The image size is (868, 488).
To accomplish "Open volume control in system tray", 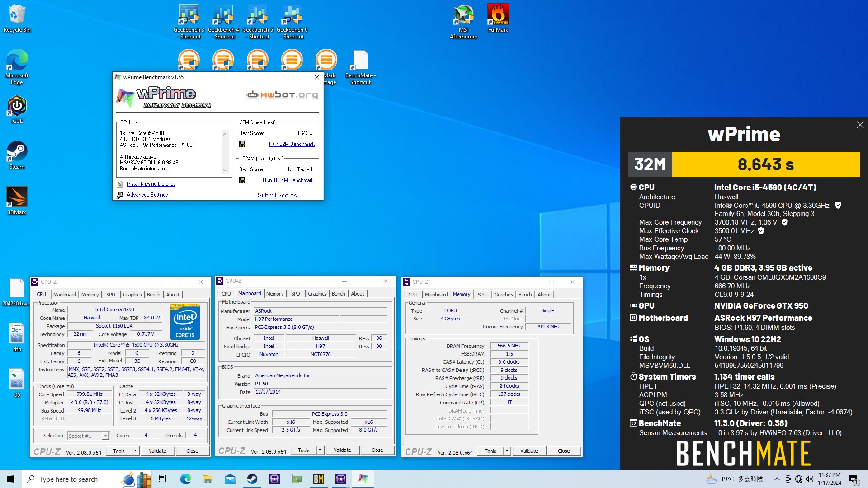I will (809, 479).
